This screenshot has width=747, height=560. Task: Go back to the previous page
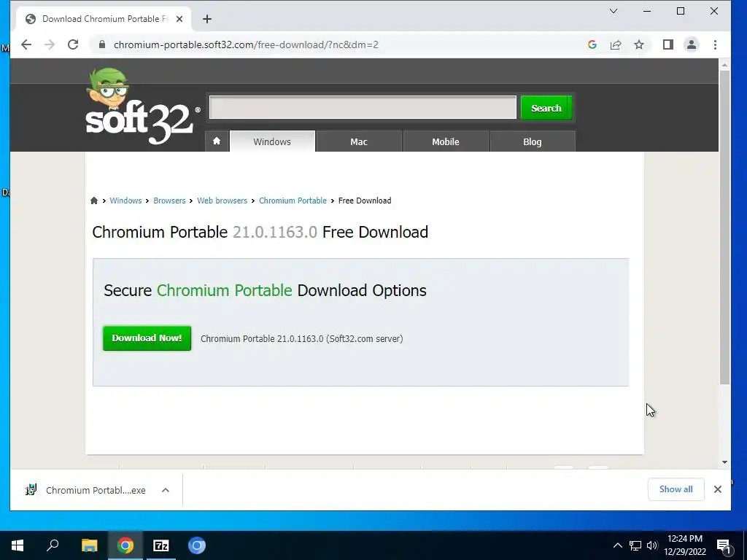coord(26,44)
